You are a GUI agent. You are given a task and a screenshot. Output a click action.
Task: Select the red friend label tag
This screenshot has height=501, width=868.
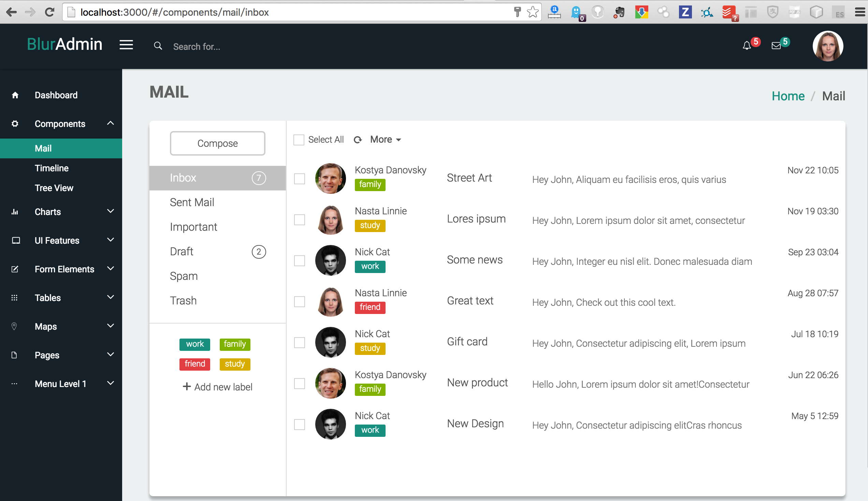coord(194,364)
